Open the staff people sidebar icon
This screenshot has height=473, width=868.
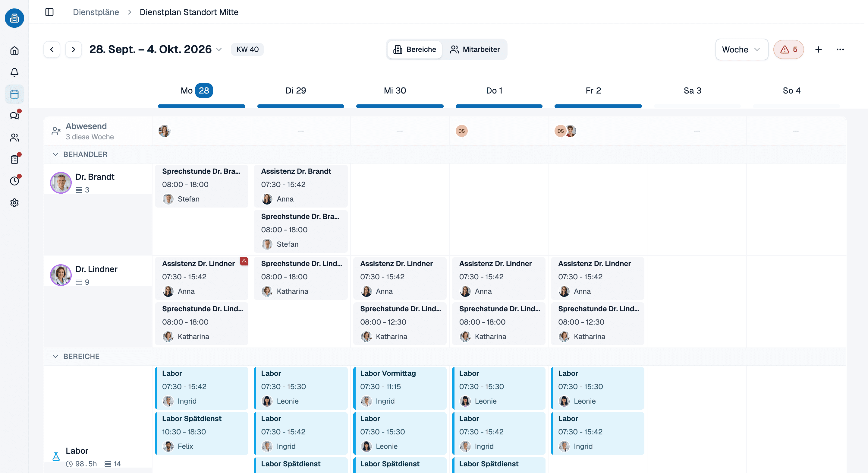pos(14,138)
